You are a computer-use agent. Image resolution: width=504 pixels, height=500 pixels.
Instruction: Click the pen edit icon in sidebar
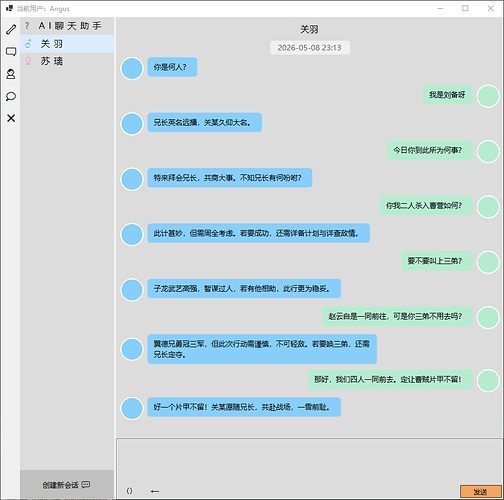[x=11, y=29]
